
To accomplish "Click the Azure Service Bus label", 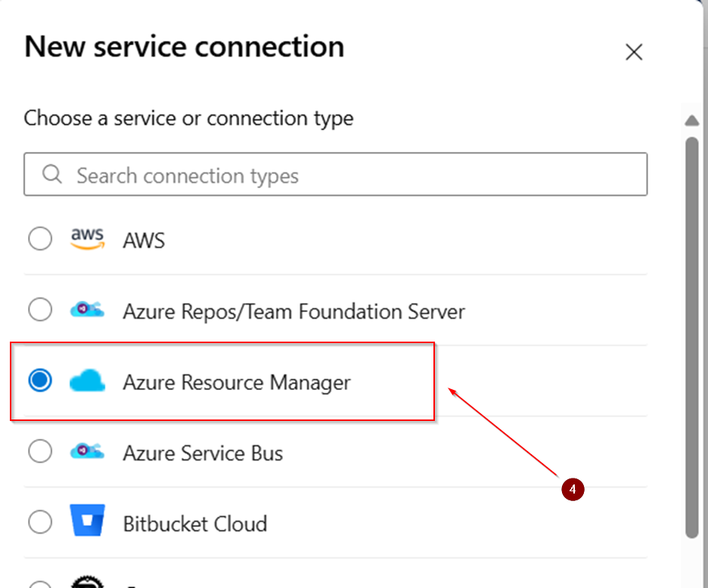I will tap(203, 453).
